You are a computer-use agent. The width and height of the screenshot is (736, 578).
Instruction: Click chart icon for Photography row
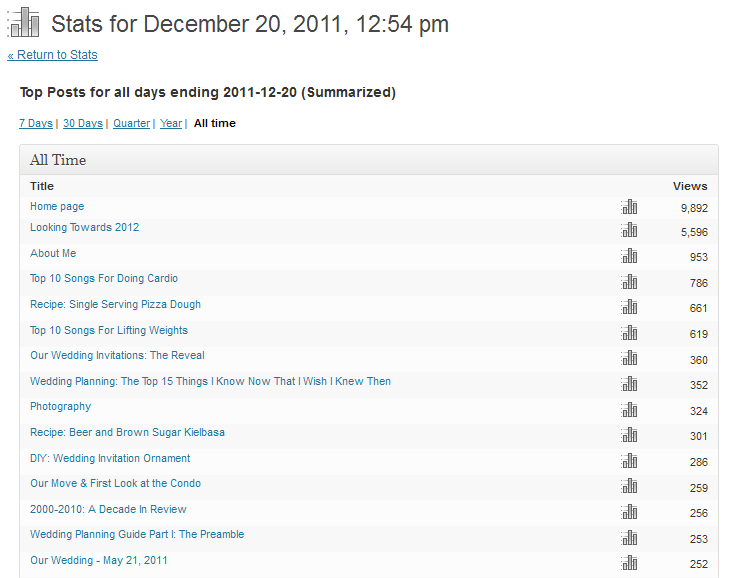(x=629, y=409)
